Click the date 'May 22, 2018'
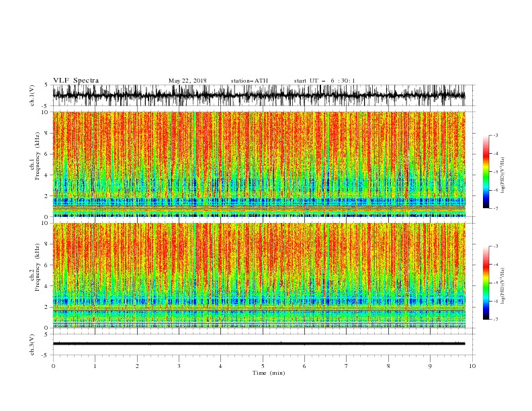The width and height of the screenshot is (532, 411). [x=187, y=81]
